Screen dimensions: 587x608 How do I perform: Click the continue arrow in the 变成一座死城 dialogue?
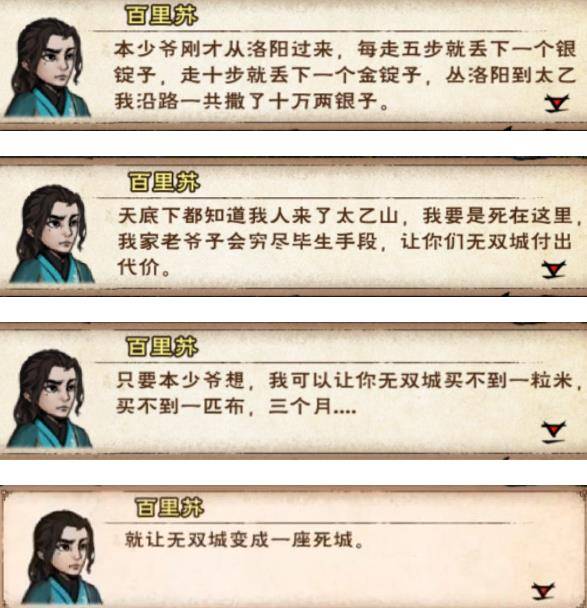click(543, 591)
